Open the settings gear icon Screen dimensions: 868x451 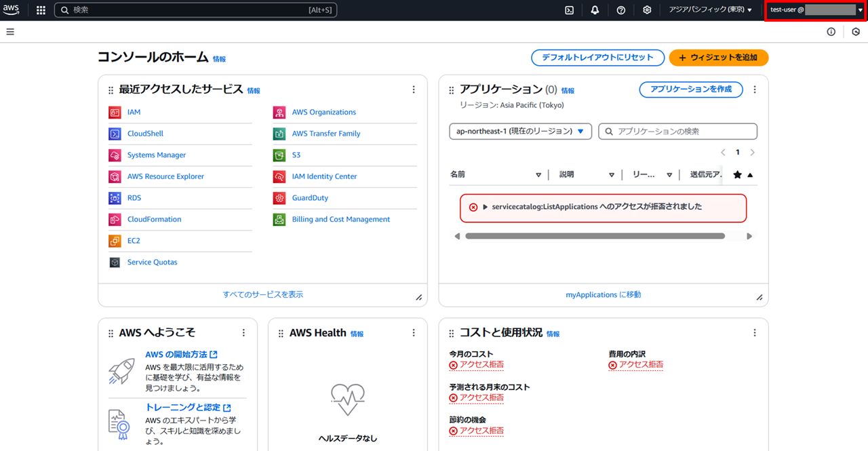647,10
